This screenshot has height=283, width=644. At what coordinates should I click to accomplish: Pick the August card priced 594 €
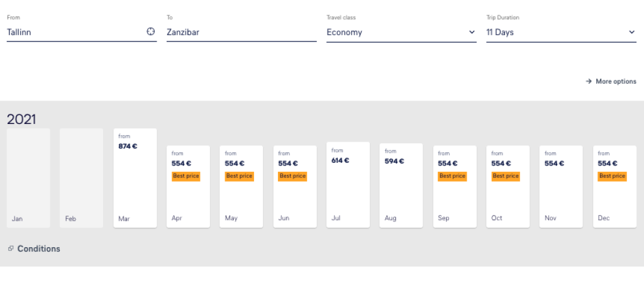401,185
